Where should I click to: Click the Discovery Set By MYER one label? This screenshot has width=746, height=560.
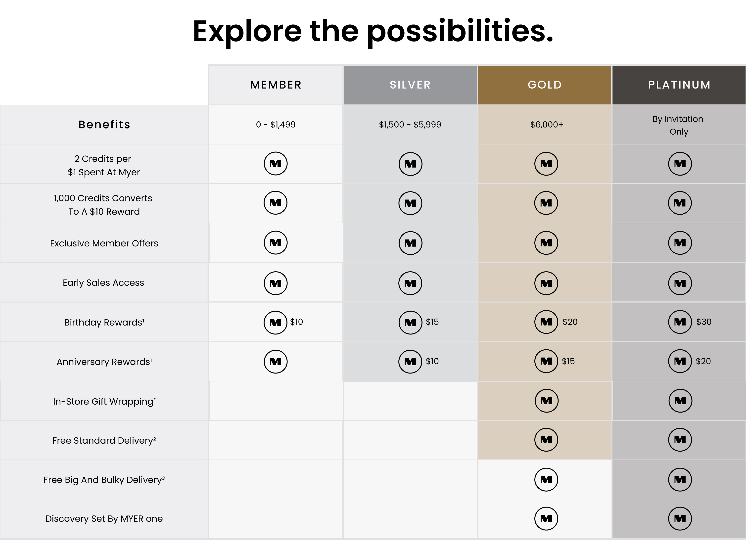[104, 518]
